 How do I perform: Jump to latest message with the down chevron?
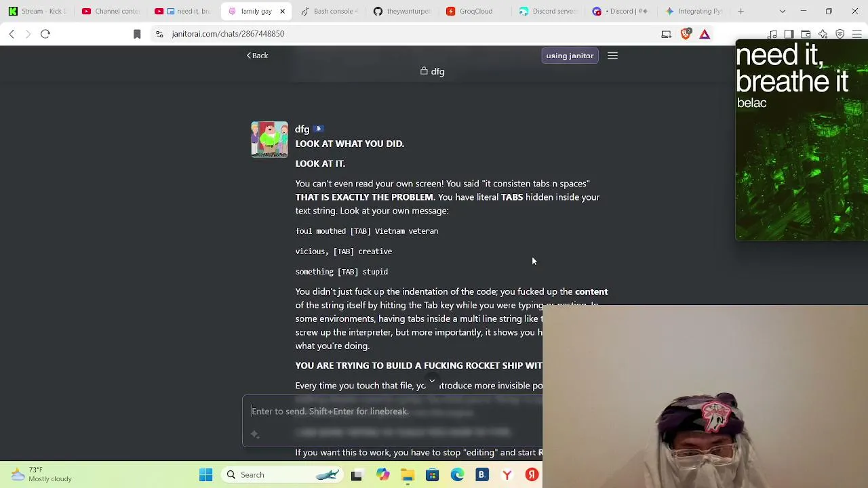[x=432, y=382]
